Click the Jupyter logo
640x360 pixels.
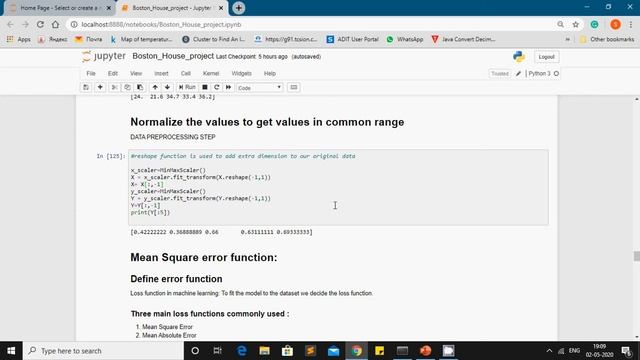[x=104, y=56]
